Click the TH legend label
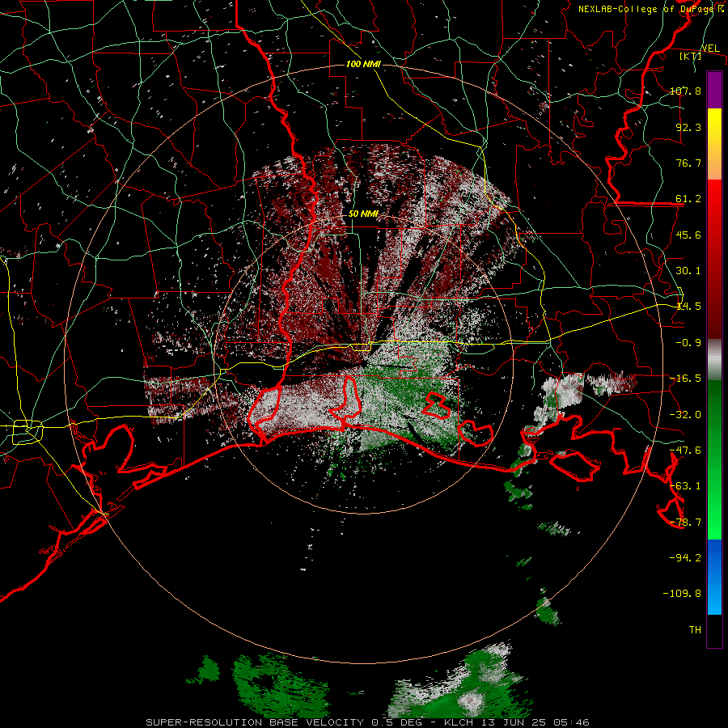 [x=695, y=629]
